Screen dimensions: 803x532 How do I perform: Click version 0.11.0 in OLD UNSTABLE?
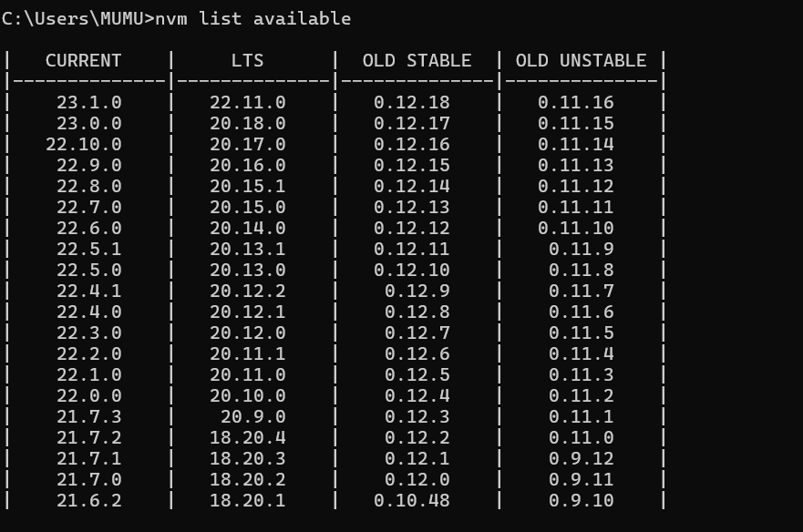(x=581, y=437)
